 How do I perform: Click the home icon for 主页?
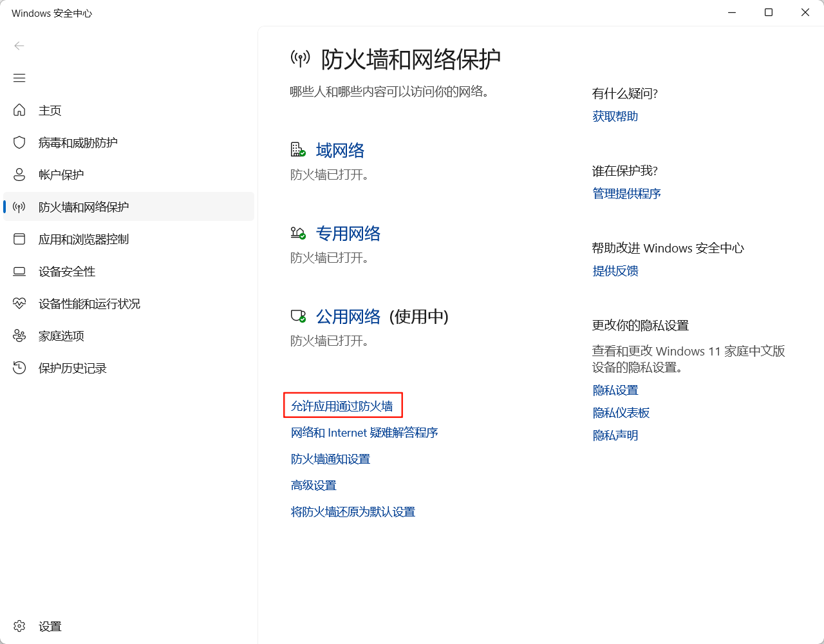tap(19, 110)
